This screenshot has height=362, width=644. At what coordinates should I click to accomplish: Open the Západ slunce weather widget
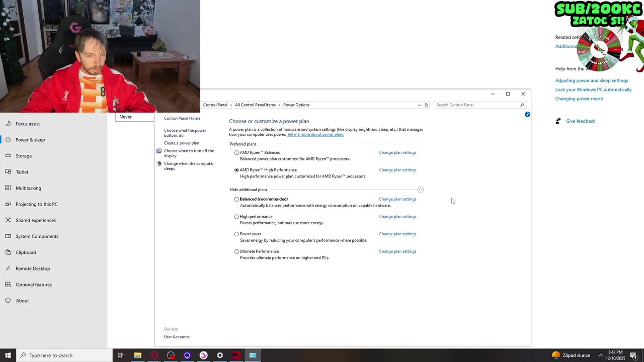pyautogui.click(x=571, y=355)
